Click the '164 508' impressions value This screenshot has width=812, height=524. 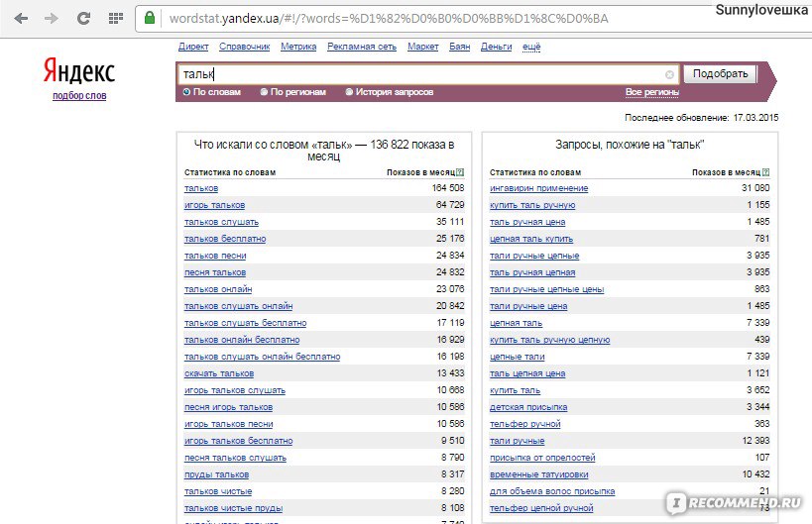click(x=448, y=188)
